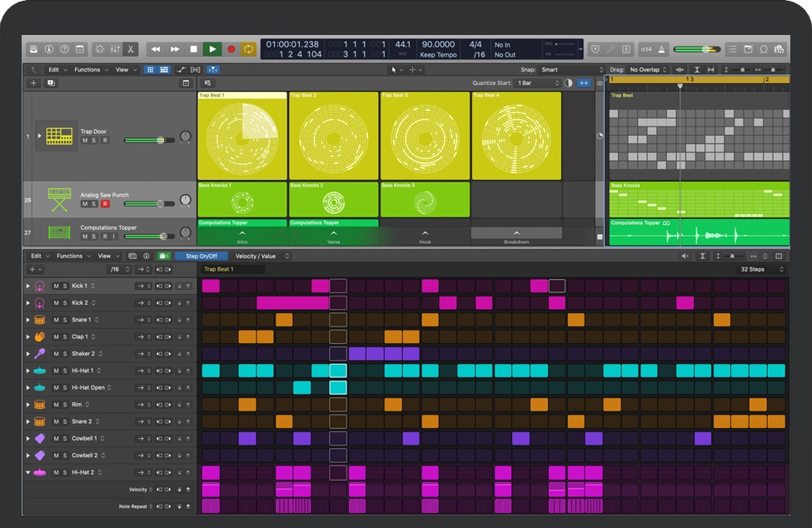Solo the Snare 1 row
Viewport: 812px width, 528px height.
65,320
